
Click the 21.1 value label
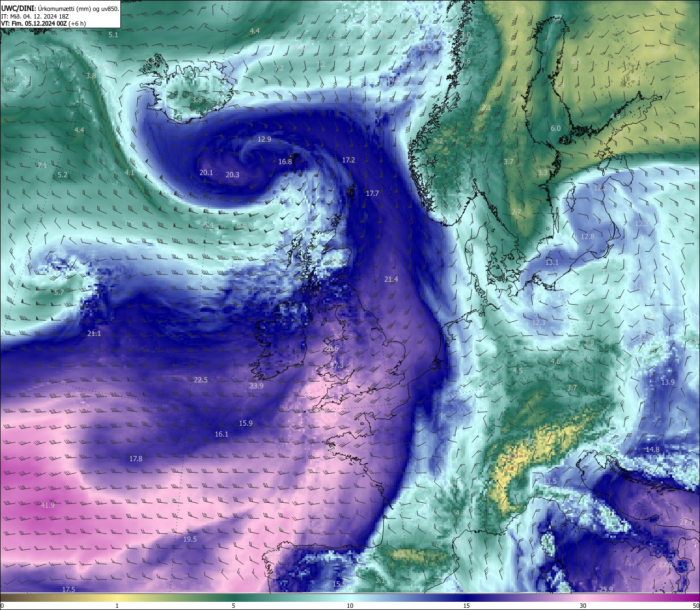click(94, 334)
